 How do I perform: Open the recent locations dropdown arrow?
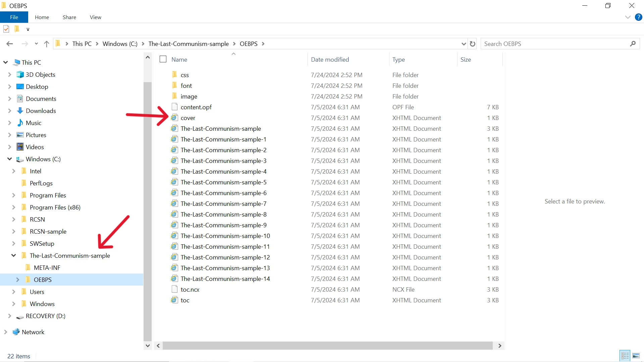pyautogui.click(x=36, y=44)
